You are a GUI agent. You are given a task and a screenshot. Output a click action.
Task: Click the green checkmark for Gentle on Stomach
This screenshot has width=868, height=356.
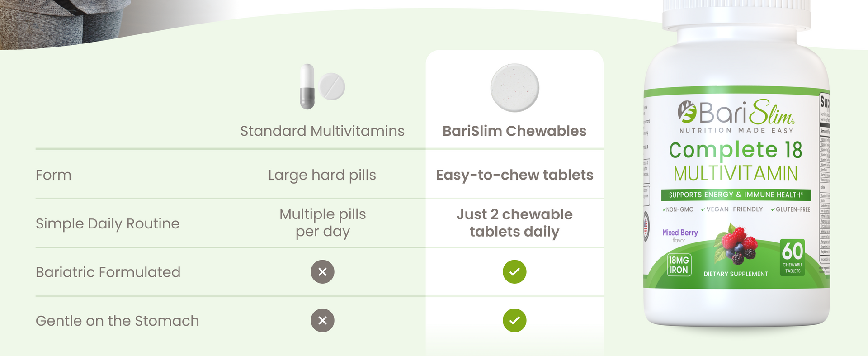point(514,321)
